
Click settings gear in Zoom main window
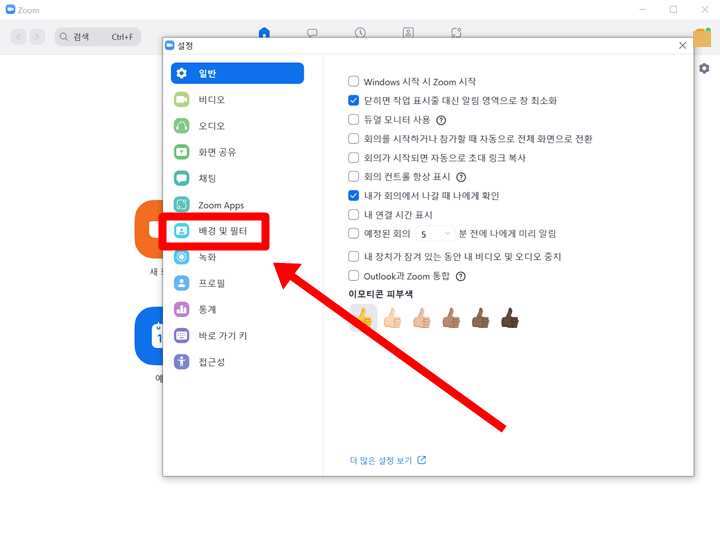pyautogui.click(x=704, y=68)
